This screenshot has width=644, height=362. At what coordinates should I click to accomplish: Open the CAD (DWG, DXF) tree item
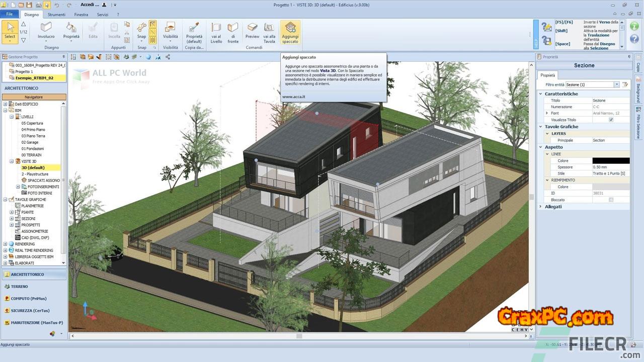[x=35, y=237]
